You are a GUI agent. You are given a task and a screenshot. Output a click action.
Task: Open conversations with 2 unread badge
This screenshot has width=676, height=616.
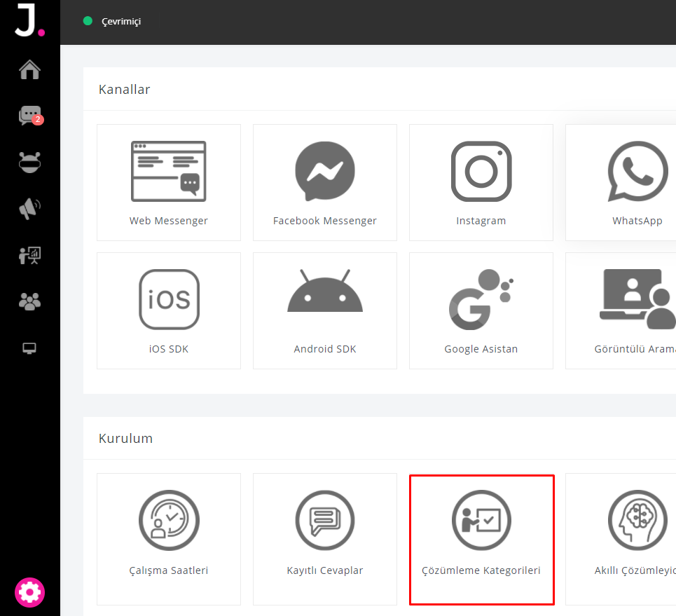pos(31,116)
